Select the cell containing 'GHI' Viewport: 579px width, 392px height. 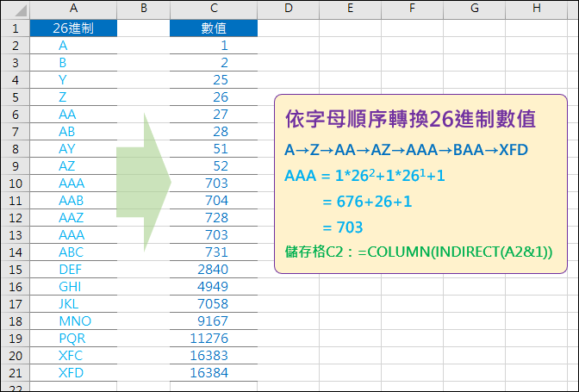click(x=73, y=286)
